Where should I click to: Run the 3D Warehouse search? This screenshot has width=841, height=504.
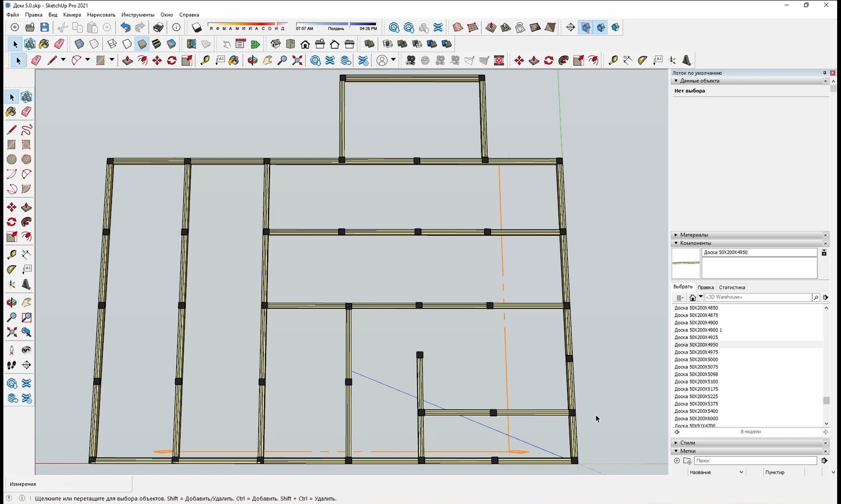[x=815, y=298]
